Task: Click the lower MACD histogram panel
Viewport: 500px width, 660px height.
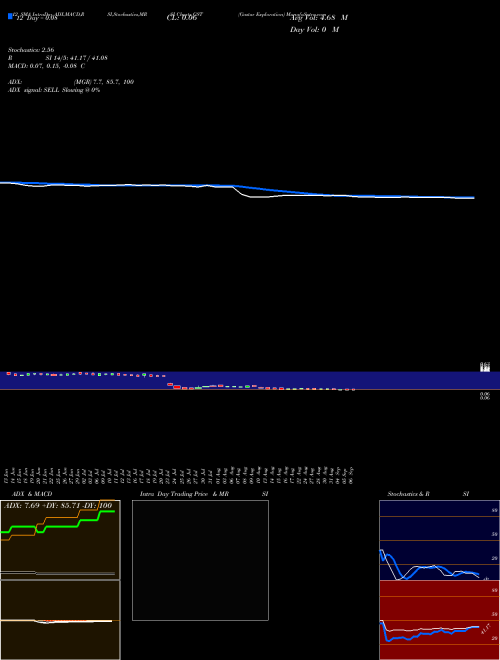Action: 60,620
